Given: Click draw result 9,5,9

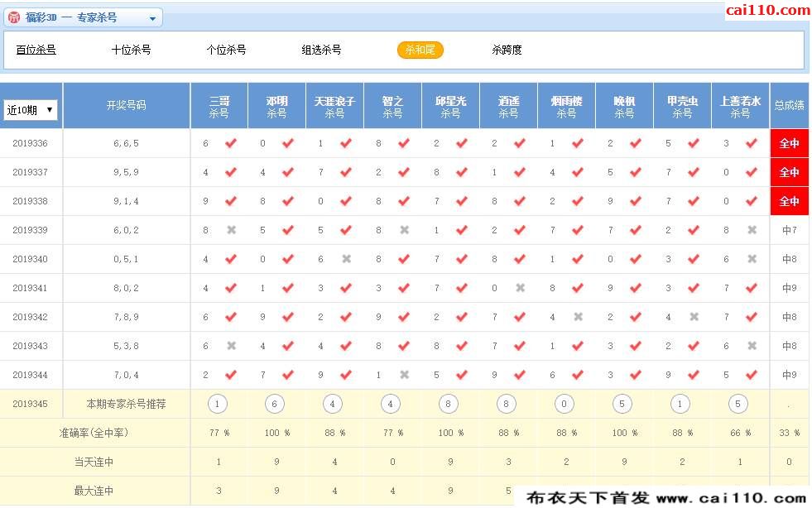Looking at the screenshot, I should [x=127, y=172].
